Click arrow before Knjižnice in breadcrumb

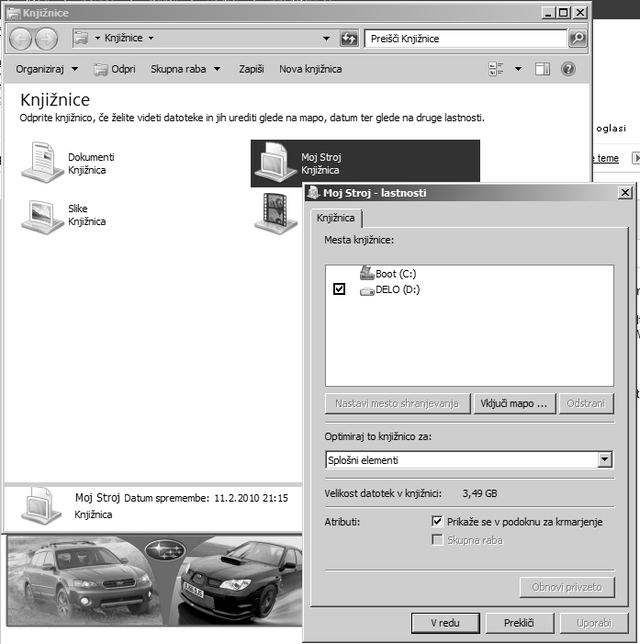point(97,38)
